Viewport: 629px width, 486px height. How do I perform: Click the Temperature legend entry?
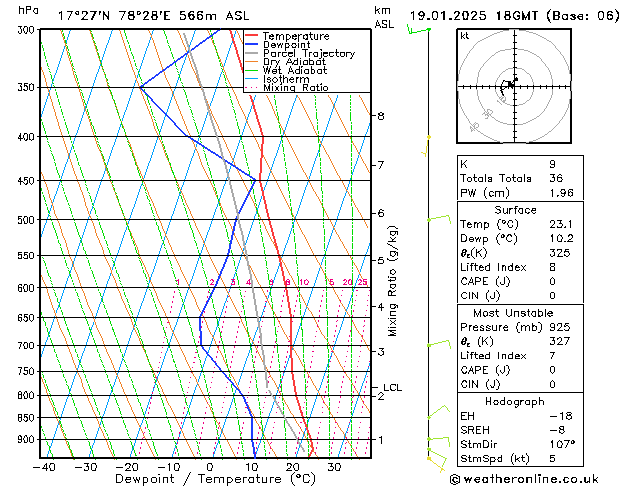[296, 36]
